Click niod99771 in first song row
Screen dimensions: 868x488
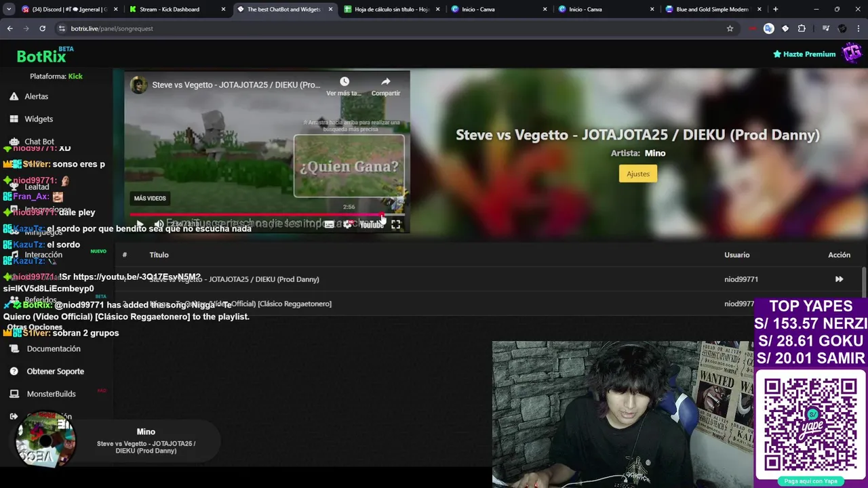[x=741, y=279]
